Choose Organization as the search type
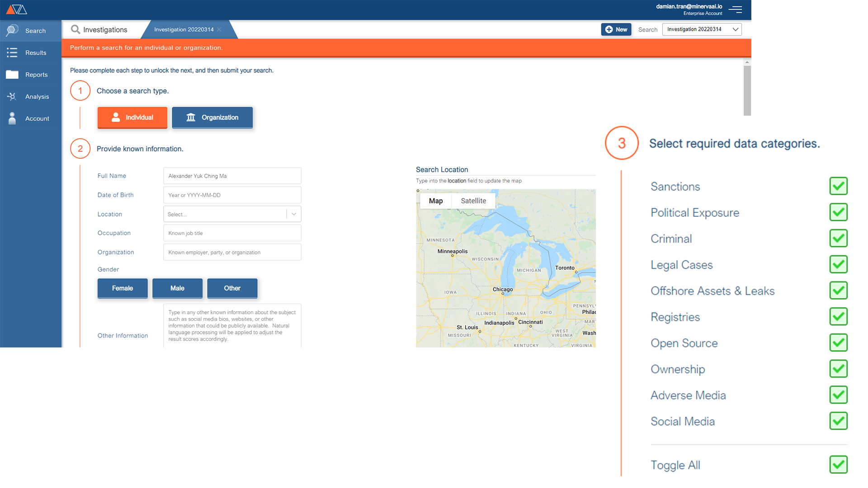The height and width of the screenshot is (488, 868). tap(212, 117)
